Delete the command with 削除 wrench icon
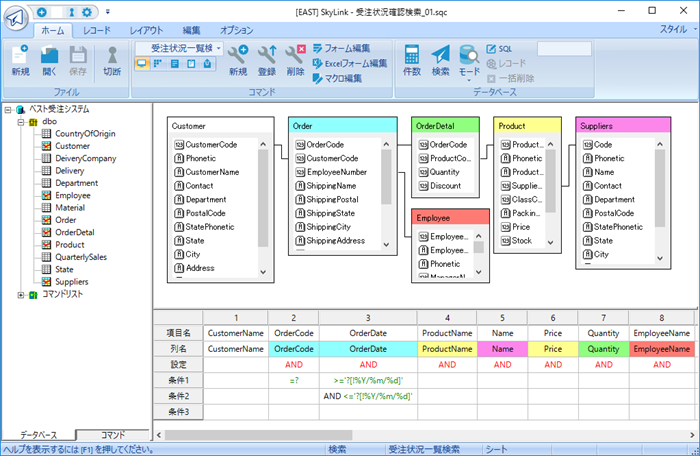 [x=296, y=60]
